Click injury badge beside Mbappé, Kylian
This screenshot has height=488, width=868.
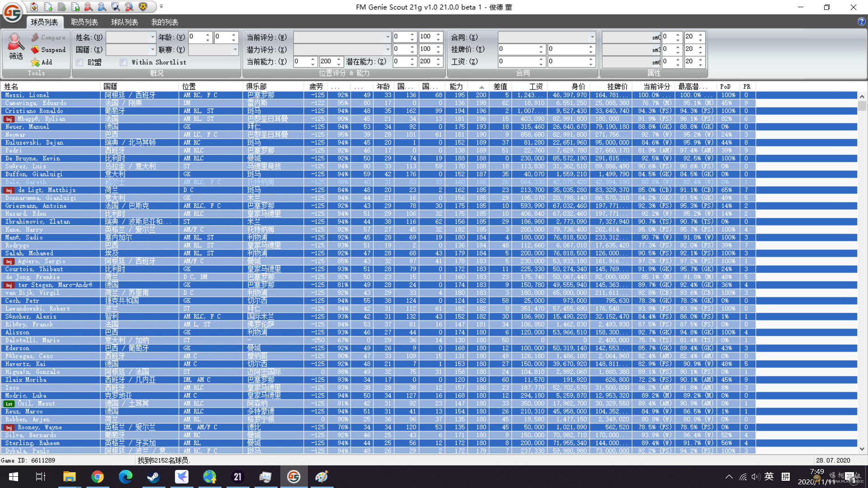point(9,119)
